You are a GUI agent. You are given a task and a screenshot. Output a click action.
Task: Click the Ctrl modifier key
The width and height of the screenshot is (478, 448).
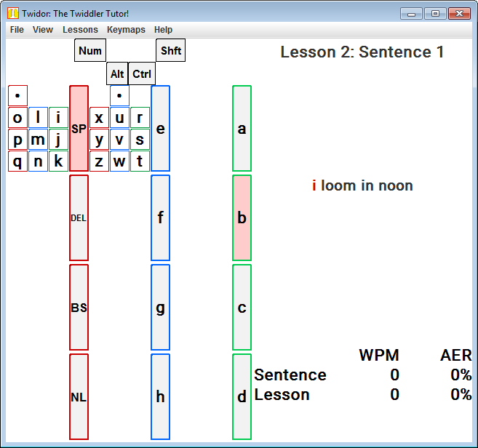coord(142,73)
